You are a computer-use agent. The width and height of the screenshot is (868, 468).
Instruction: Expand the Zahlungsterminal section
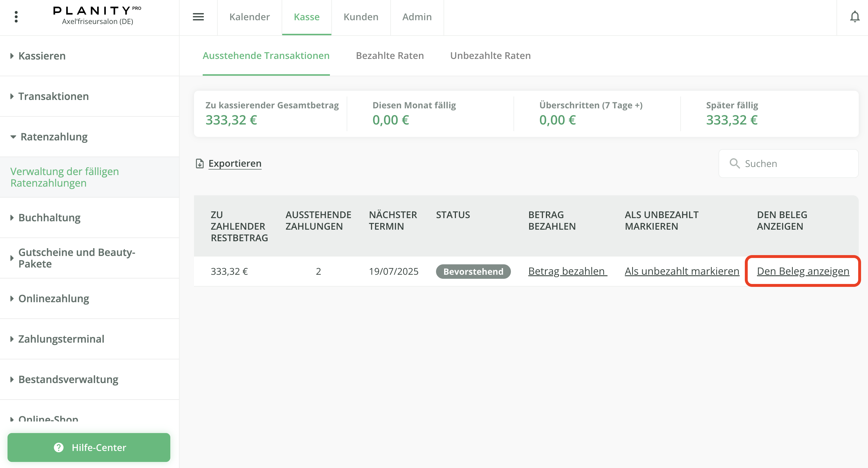tap(61, 339)
